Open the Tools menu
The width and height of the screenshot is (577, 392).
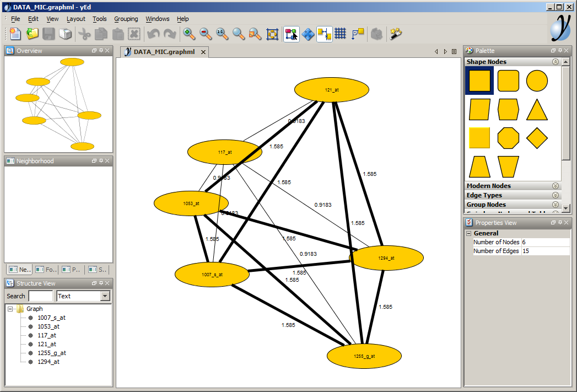point(99,19)
